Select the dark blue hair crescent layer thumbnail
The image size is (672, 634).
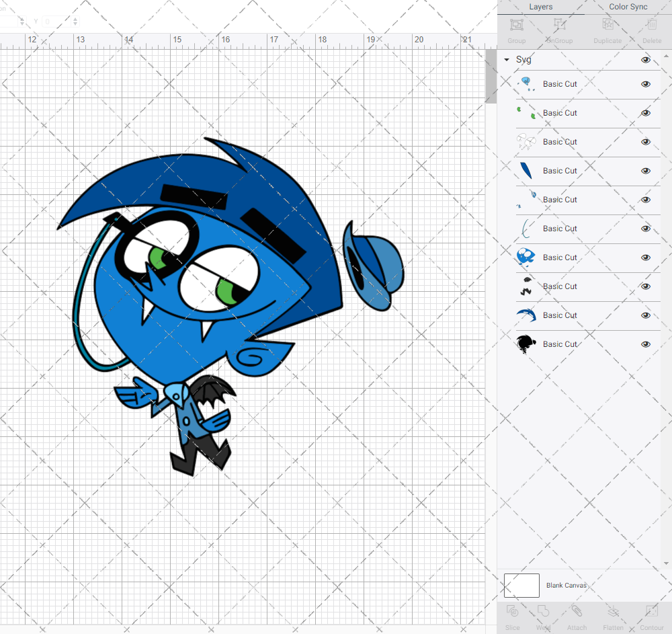(526, 315)
